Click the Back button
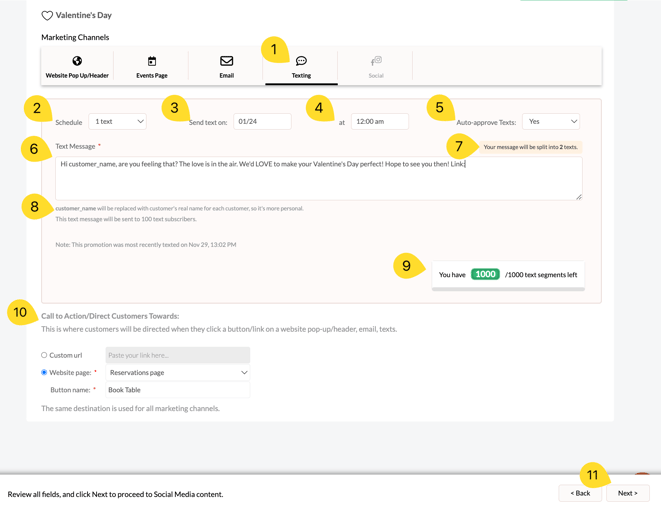 (580, 493)
